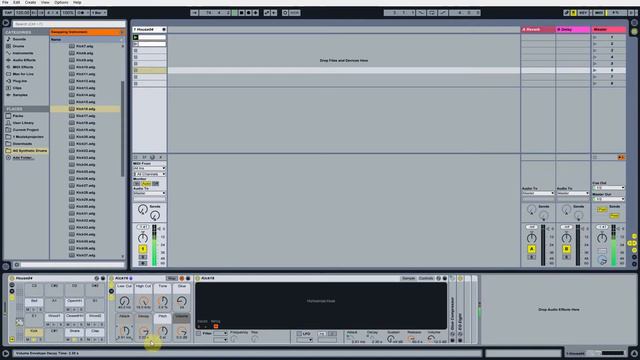The image size is (640, 360).
Task: Select the Drums category
Action: coord(18,46)
